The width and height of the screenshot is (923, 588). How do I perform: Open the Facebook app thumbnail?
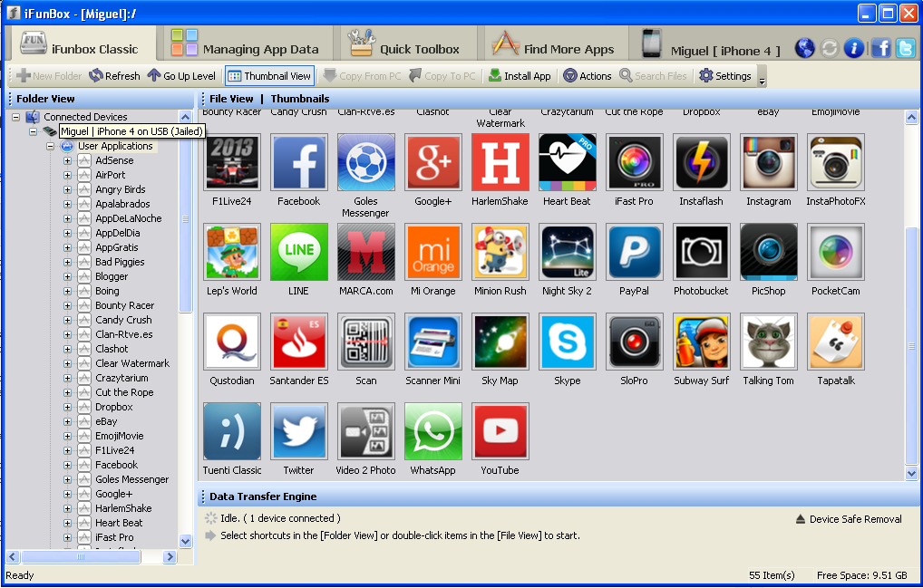click(298, 162)
